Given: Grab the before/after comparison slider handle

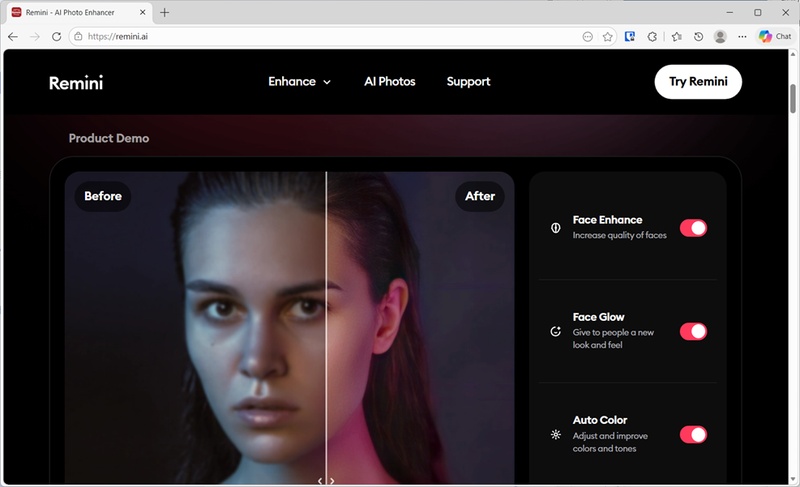Looking at the screenshot, I should tap(326, 480).
